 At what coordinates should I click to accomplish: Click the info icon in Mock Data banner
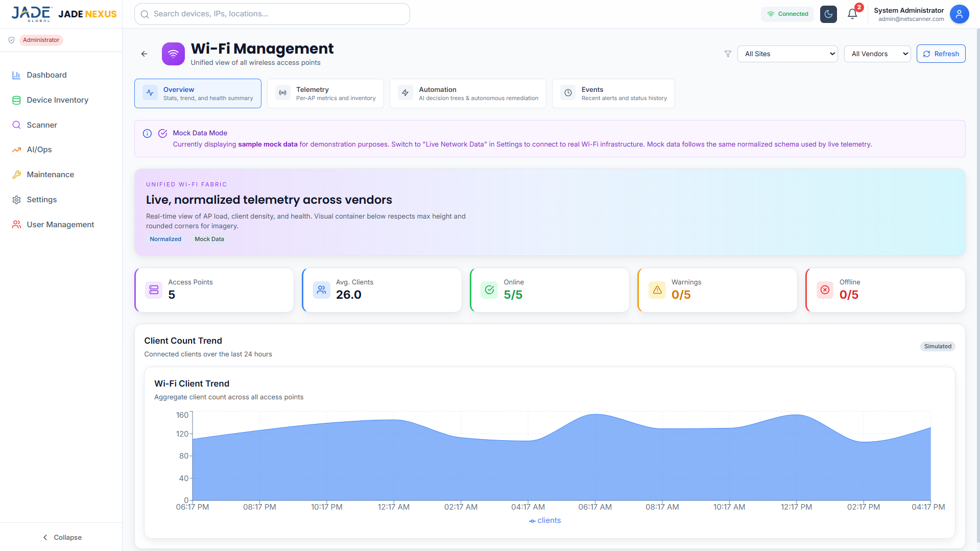click(147, 133)
